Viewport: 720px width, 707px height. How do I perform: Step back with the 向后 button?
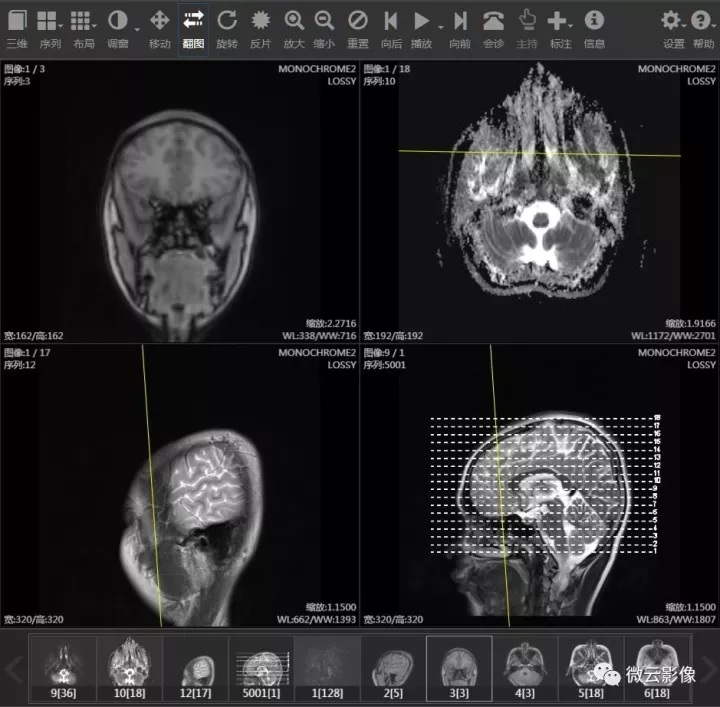(x=391, y=29)
